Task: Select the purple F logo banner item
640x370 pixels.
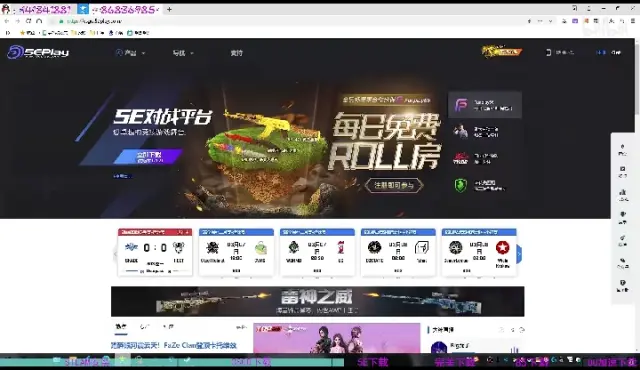Action: 485,105
